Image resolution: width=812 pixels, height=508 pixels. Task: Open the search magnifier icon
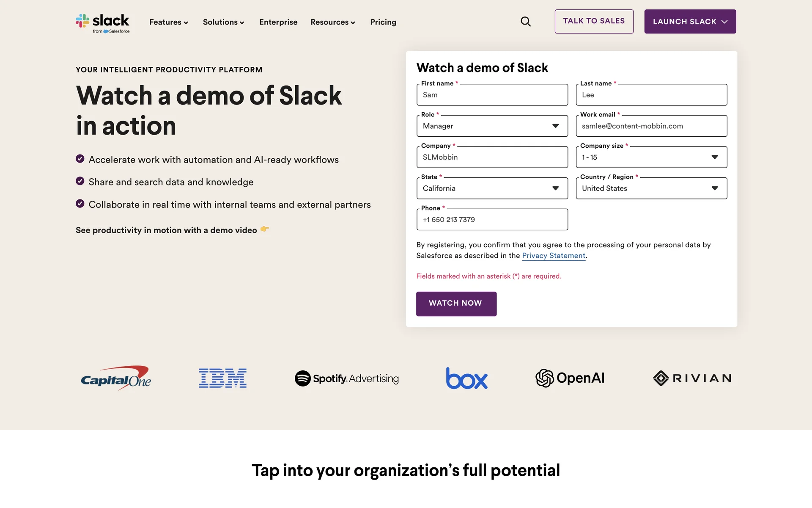pos(525,22)
